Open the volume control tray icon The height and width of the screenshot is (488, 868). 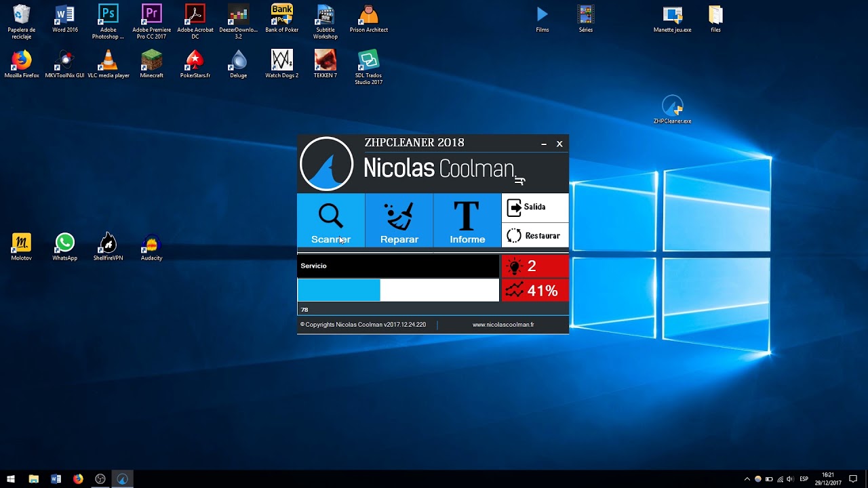tap(790, 479)
